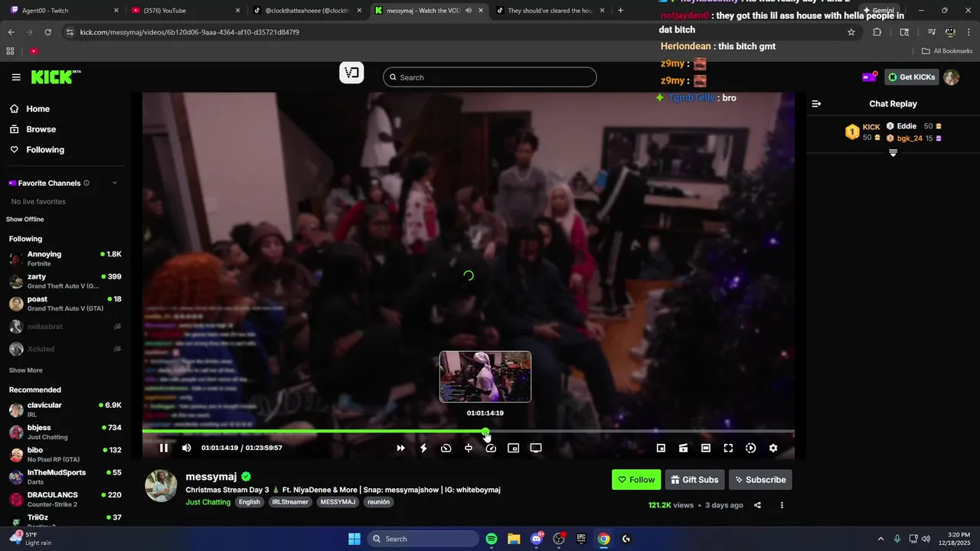Click the English tag
Viewport: 980px width, 551px height.
(249, 502)
